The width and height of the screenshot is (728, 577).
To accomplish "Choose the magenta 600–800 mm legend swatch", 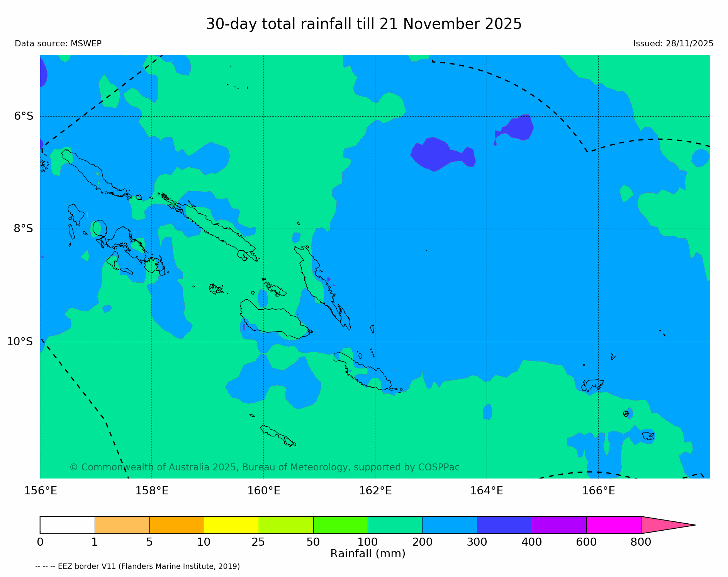I will (x=613, y=525).
